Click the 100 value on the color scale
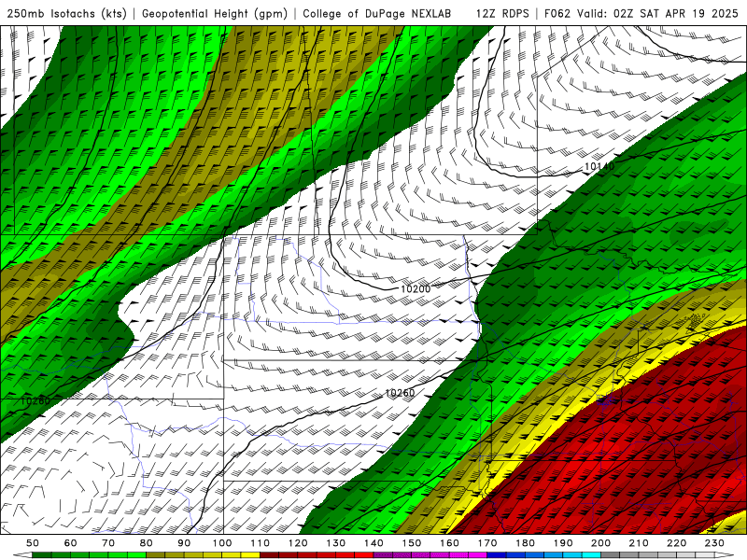 tap(222, 543)
